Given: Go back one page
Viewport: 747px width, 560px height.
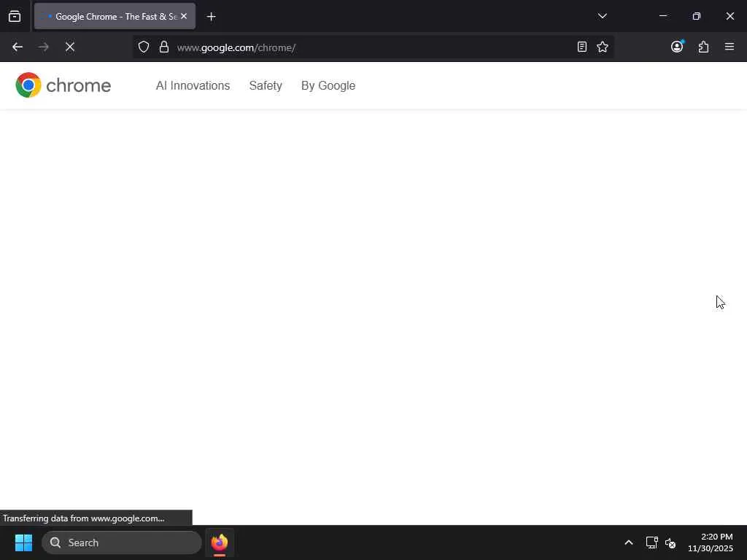Looking at the screenshot, I should click(x=18, y=47).
